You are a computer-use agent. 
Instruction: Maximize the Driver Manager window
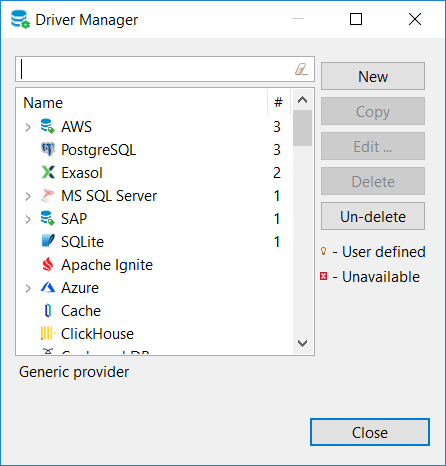click(356, 19)
